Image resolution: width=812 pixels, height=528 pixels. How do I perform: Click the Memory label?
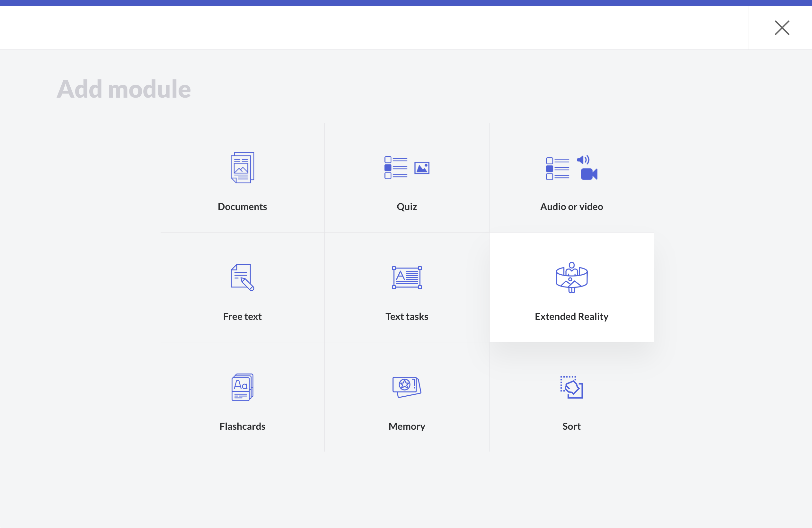click(x=407, y=427)
